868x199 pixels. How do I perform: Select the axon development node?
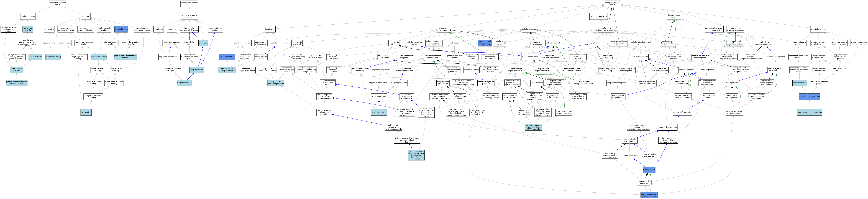[x=629, y=155]
